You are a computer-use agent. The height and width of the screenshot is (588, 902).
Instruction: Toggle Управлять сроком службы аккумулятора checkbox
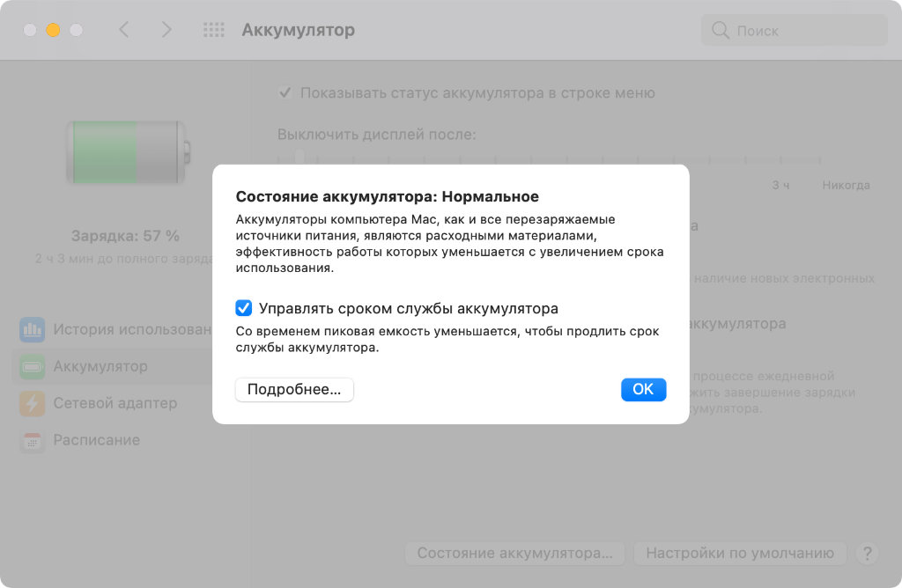click(x=243, y=308)
